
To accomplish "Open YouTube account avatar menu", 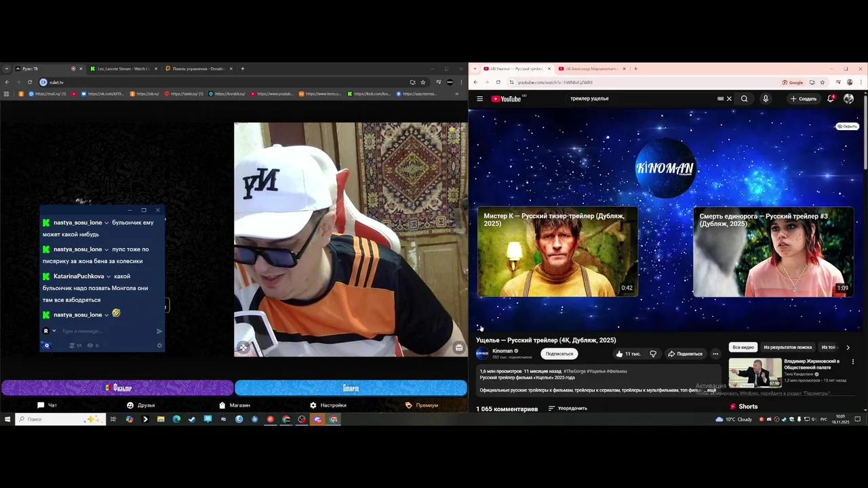I will (848, 99).
